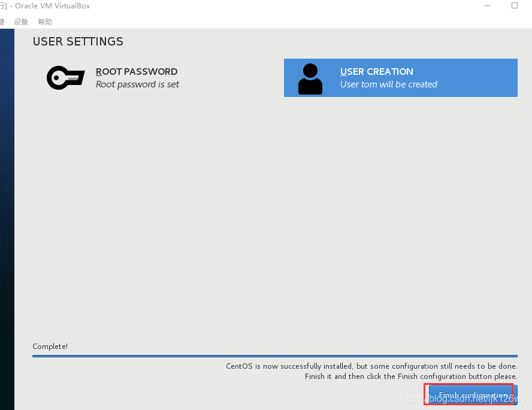Click the root password key icon

pyautogui.click(x=65, y=78)
